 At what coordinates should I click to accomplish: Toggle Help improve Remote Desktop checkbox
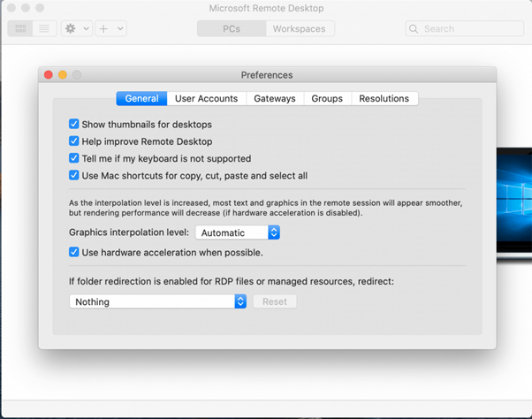tap(74, 141)
